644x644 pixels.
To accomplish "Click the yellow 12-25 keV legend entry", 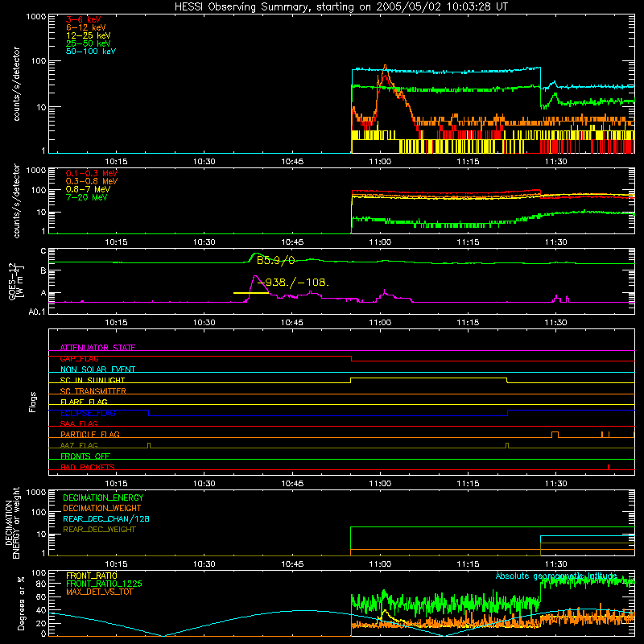I will (89, 35).
